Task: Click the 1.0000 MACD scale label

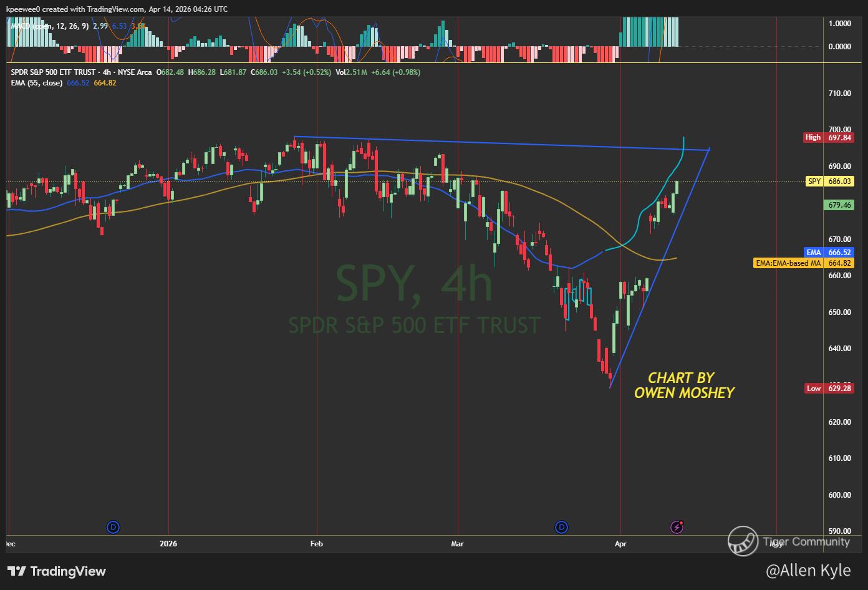Action: [839, 24]
